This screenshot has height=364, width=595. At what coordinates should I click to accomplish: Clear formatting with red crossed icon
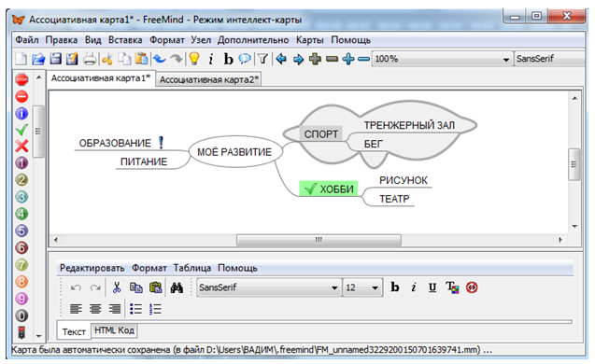[x=472, y=287]
